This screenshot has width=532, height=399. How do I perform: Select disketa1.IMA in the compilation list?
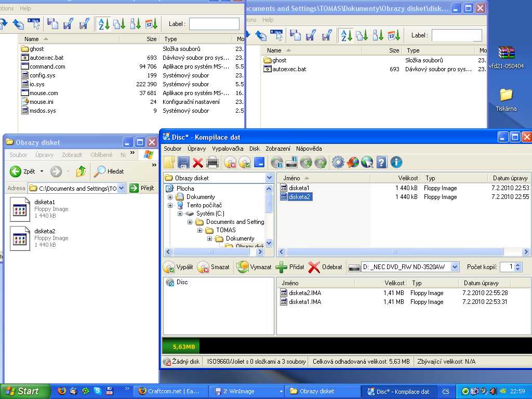click(305, 302)
